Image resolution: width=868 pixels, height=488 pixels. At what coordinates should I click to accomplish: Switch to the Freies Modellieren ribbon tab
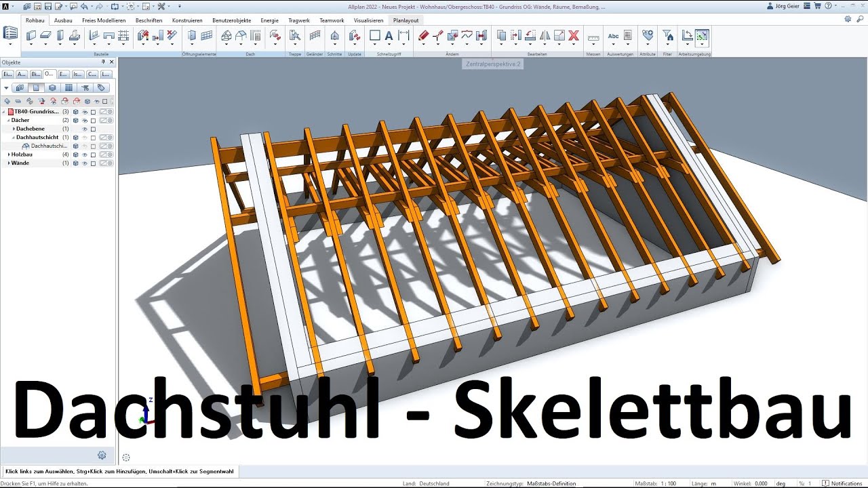click(104, 20)
